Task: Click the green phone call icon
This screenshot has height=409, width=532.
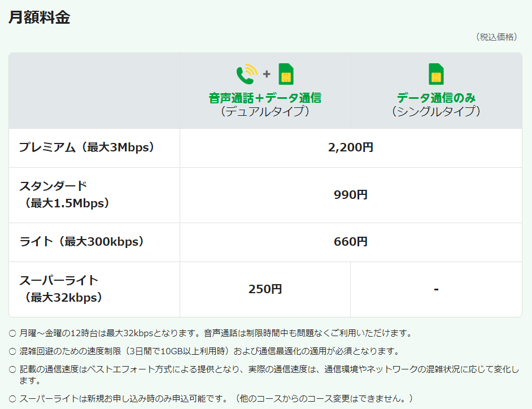Action: click(x=246, y=74)
